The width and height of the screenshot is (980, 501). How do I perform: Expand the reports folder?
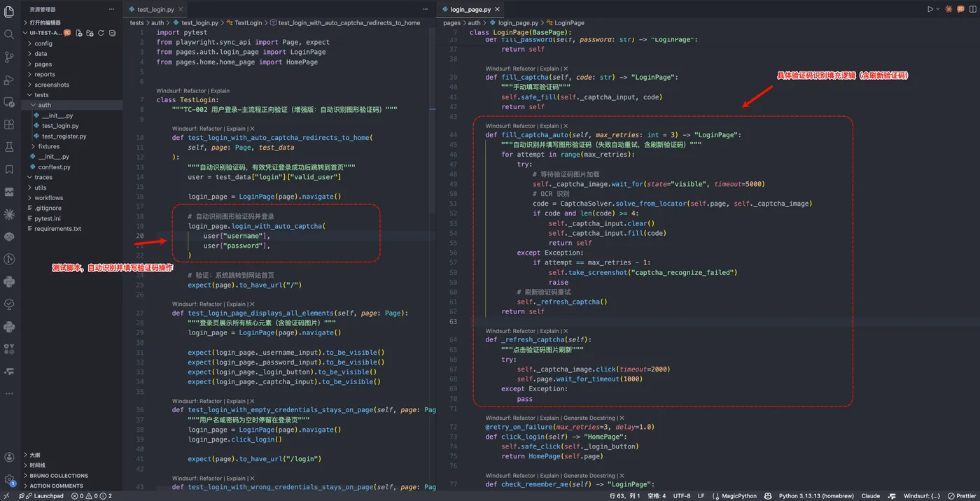pos(71,74)
